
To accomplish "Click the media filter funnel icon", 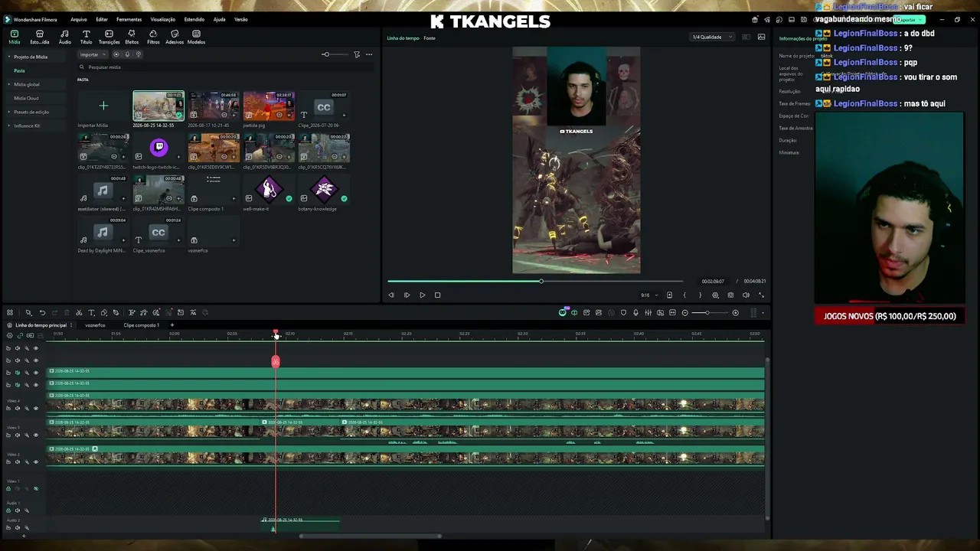I will click(x=357, y=54).
